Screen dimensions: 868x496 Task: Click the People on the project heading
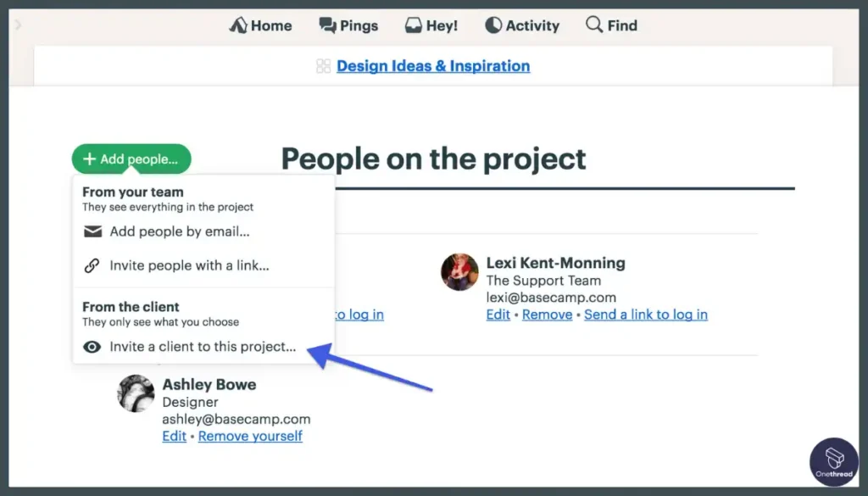point(433,159)
